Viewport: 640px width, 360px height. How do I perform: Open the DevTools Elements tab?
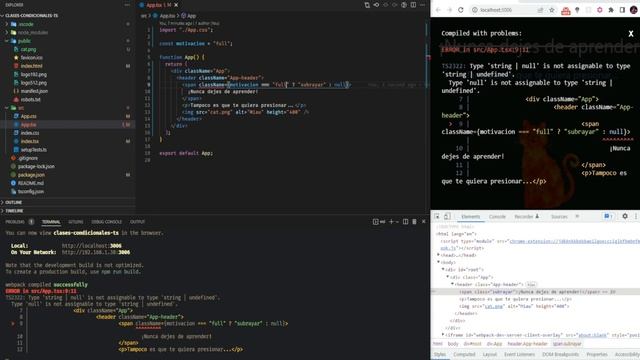tap(471, 217)
